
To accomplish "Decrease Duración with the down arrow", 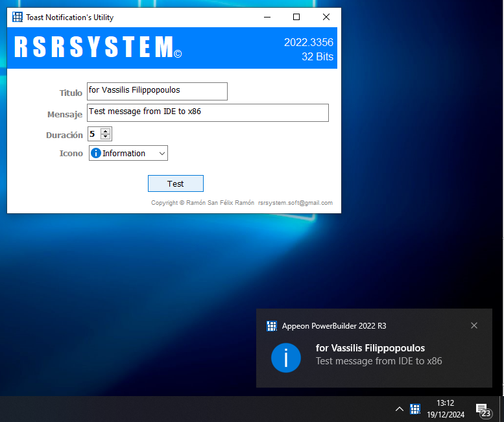I will (x=106, y=137).
